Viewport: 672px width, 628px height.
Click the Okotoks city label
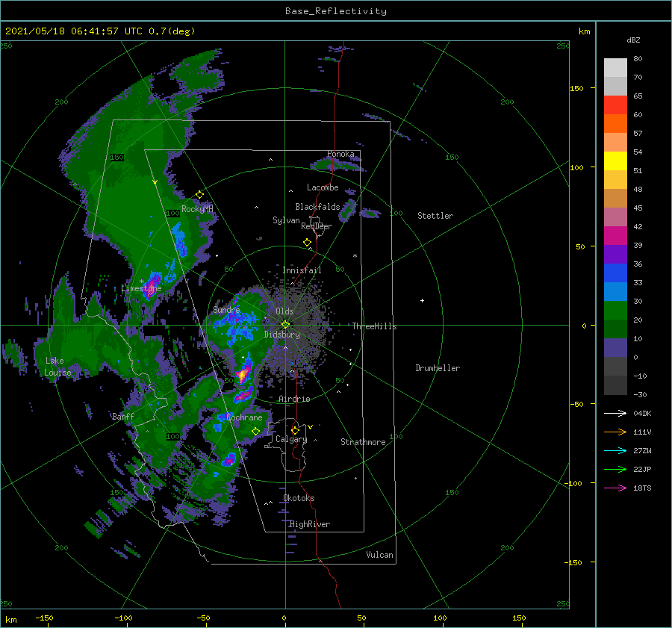(299, 498)
